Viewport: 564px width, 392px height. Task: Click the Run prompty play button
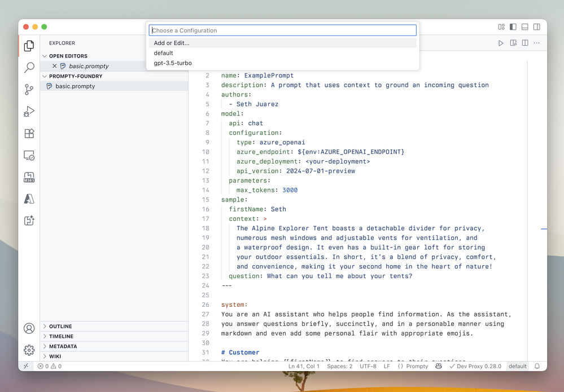(x=501, y=43)
